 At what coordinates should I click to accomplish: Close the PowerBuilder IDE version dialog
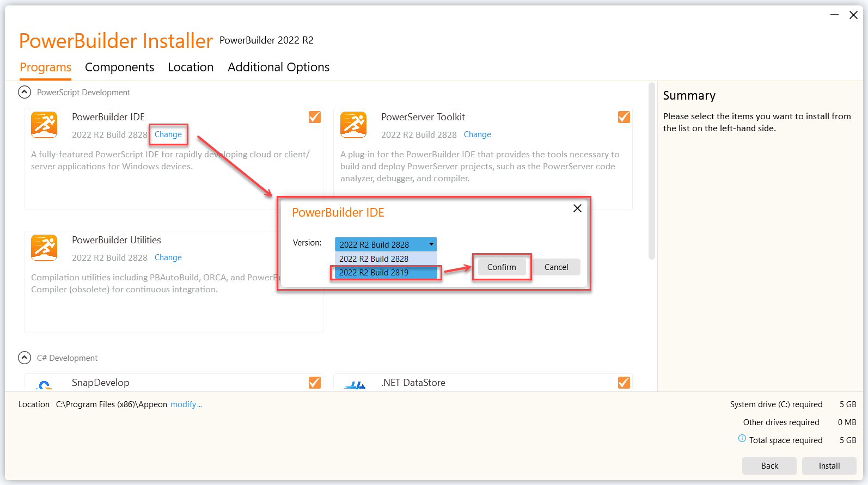pos(577,208)
